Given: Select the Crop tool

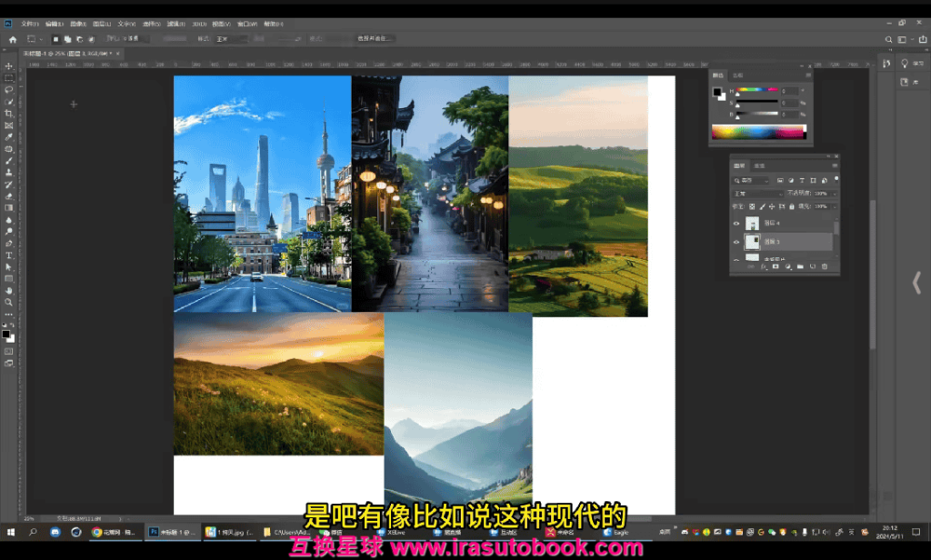Looking at the screenshot, I should click(x=9, y=114).
